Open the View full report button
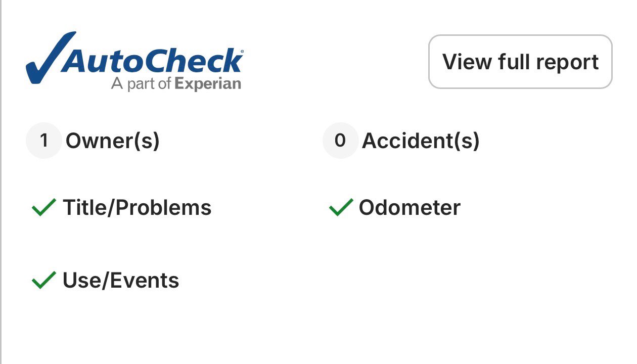This screenshot has width=637, height=364. [520, 62]
